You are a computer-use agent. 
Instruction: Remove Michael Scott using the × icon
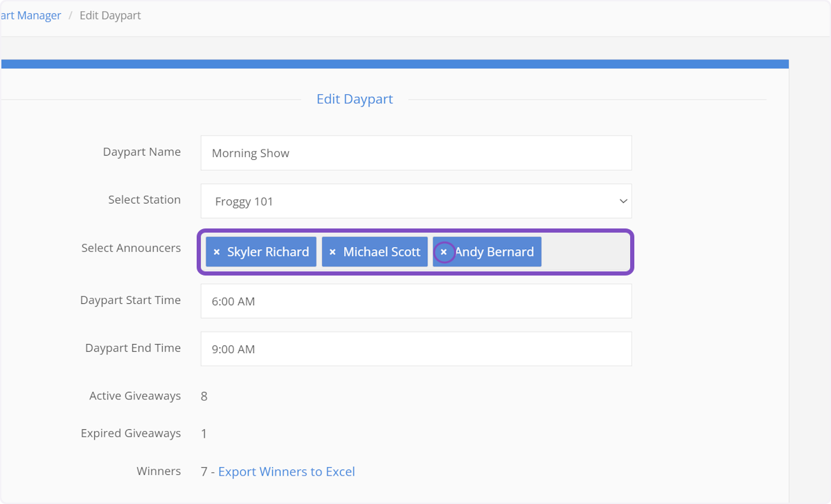[x=332, y=251]
